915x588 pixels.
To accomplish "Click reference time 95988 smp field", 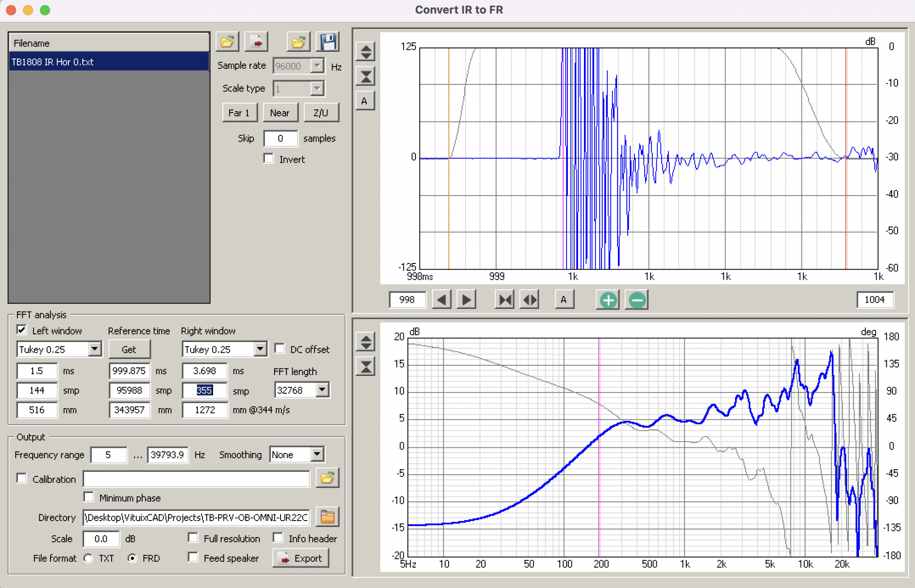I will 129,391.
